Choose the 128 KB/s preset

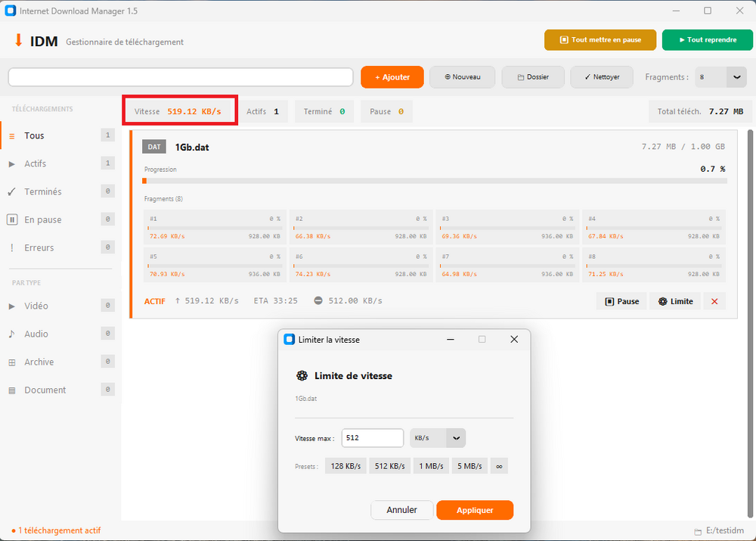(x=345, y=466)
